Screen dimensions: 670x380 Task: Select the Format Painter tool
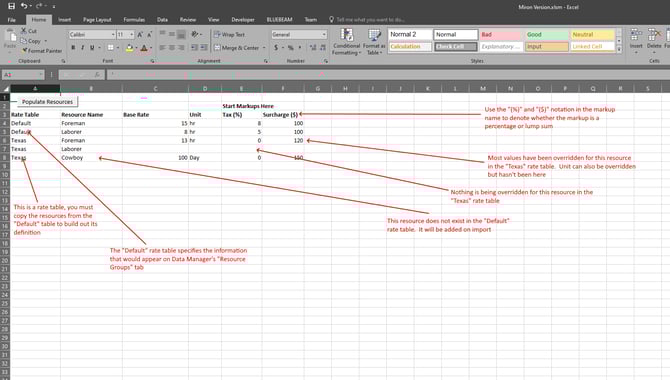coord(42,50)
